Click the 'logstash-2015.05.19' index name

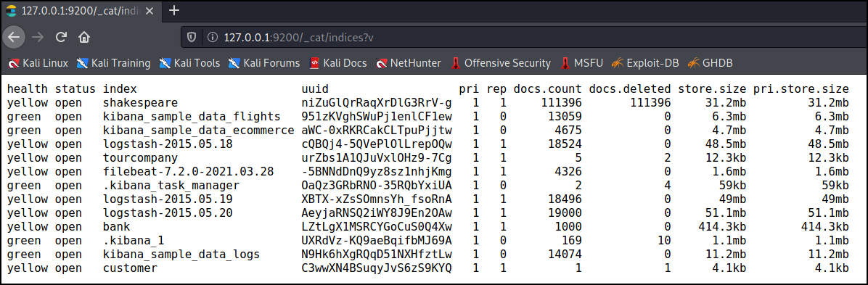(x=168, y=199)
